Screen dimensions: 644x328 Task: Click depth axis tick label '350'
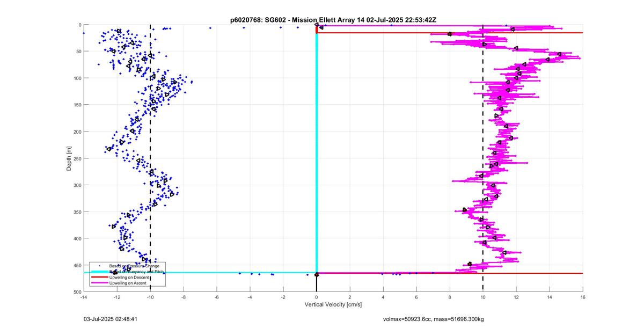77,212
